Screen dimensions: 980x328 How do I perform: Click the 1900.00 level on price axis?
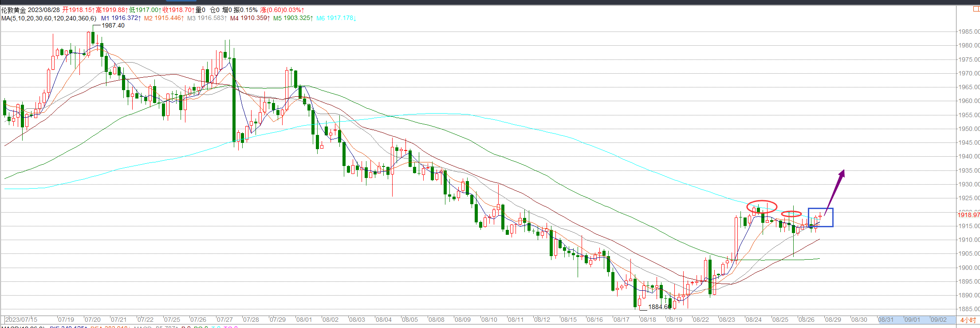pos(969,268)
